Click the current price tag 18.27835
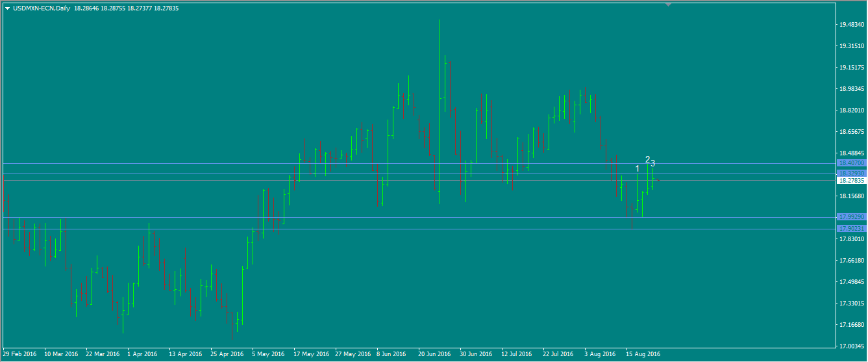The height and width of the screenshot is (362, 868). [x=851, y=181]
